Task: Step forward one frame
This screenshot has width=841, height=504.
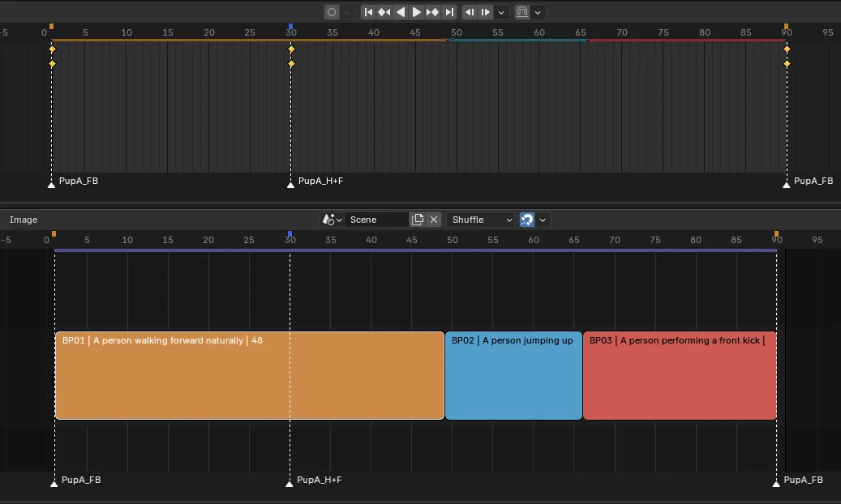Action: [486, 12]
